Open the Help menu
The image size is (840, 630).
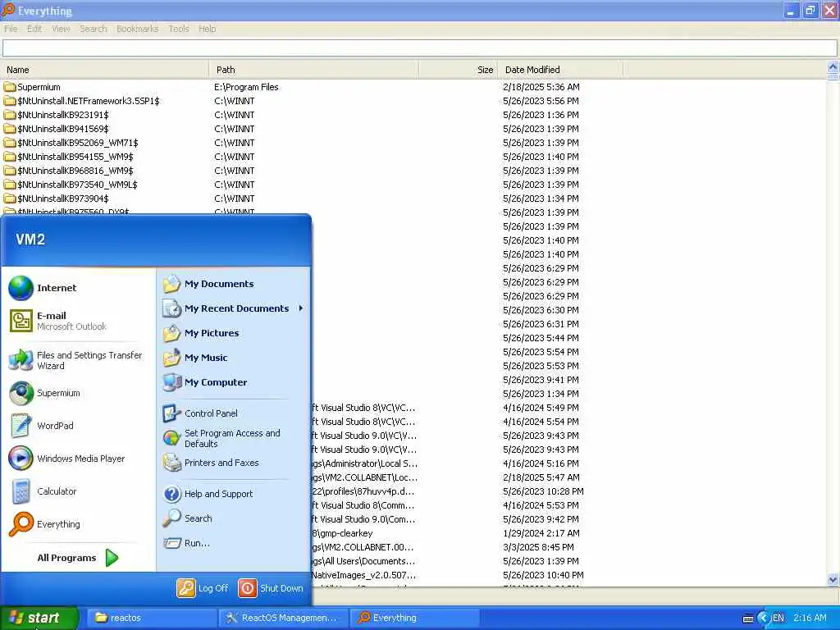(207, 29)
